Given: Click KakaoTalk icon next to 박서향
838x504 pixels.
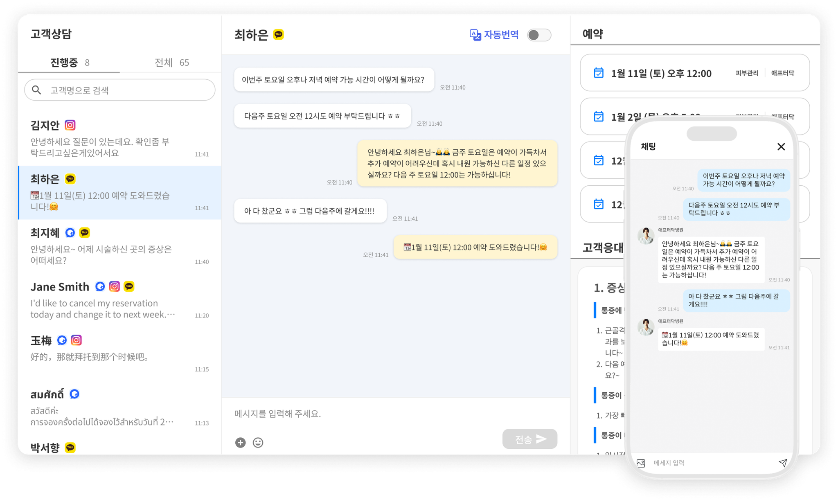Looking at the screenshot, I should pos(70,448).
